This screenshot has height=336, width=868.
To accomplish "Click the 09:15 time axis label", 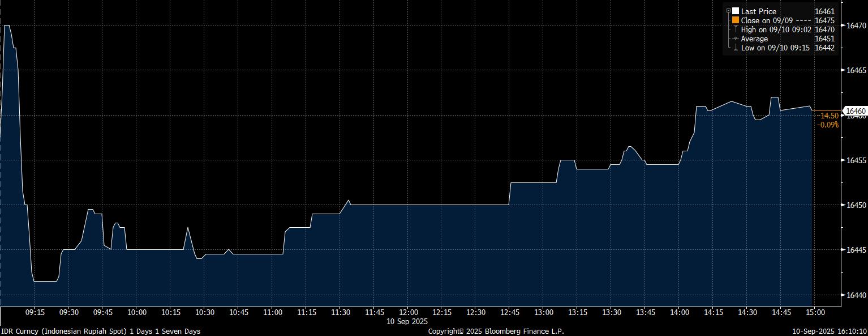I will (x=35, y=312).
